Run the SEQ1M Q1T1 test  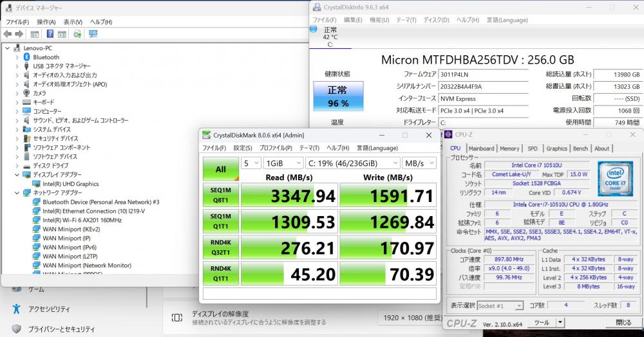220,221
